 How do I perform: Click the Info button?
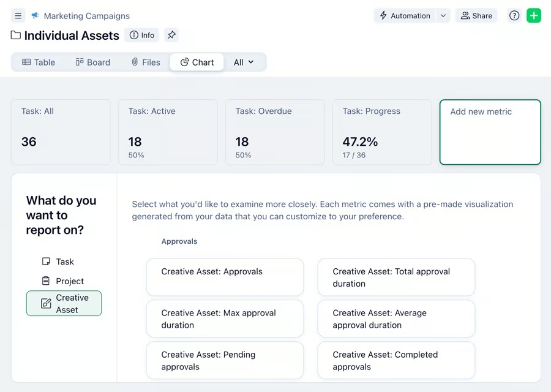tap(142, 35)
